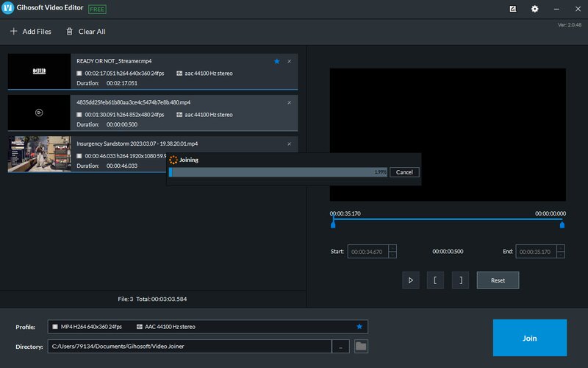Click the Directory path field
The image size is (588, 368).
[x=190, y=346]
